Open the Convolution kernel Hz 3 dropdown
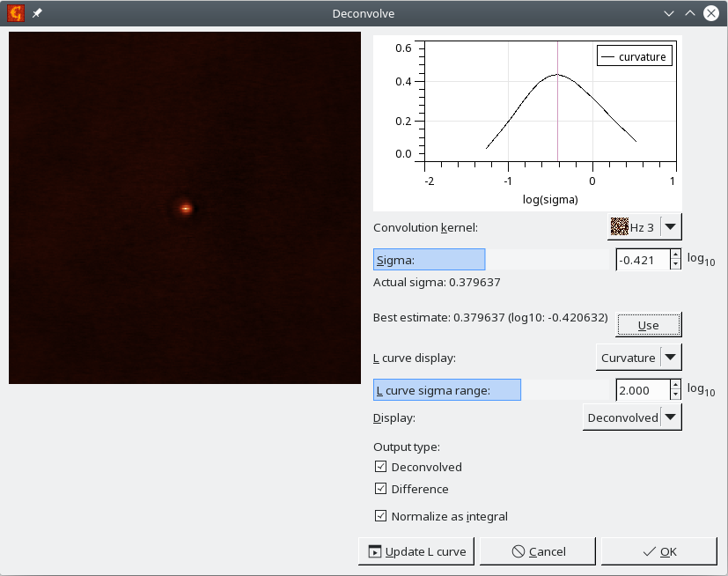728x576 pixels. pos(644,226)
